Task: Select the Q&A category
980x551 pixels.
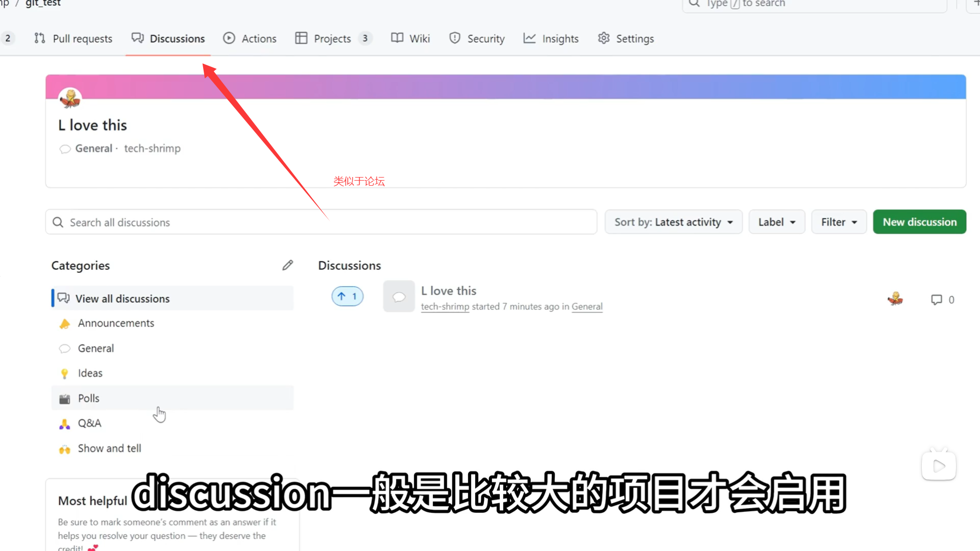Action: click(x=90, y=423)
